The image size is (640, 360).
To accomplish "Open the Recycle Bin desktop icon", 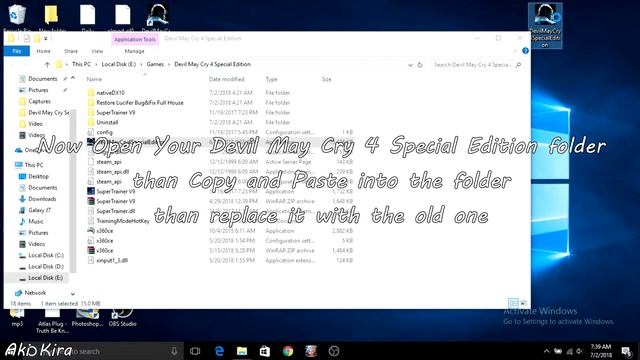I will 17,16.
